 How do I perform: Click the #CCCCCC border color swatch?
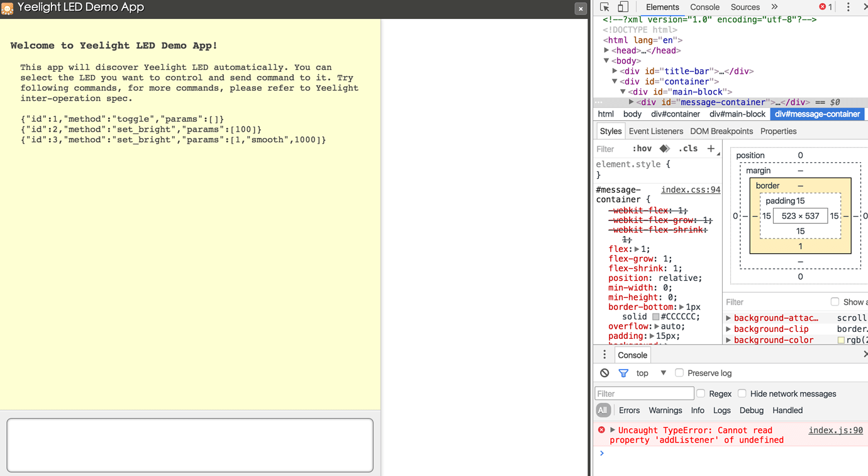click(655, 317)
